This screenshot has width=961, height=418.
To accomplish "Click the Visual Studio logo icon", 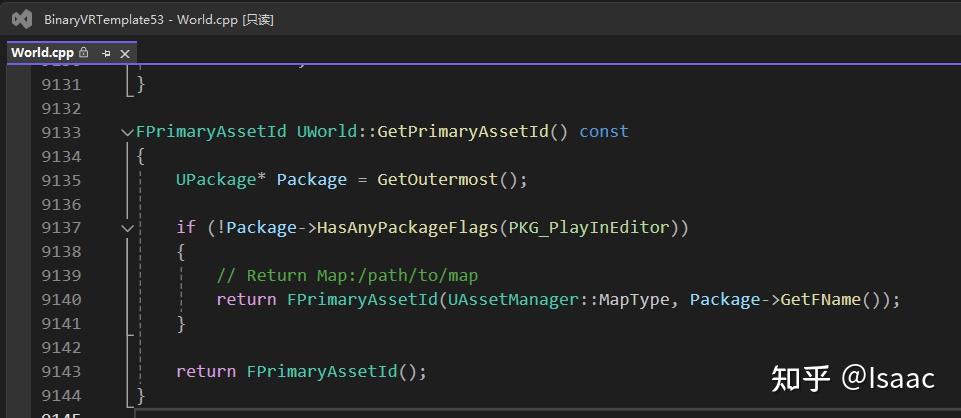I will point(20,19).
